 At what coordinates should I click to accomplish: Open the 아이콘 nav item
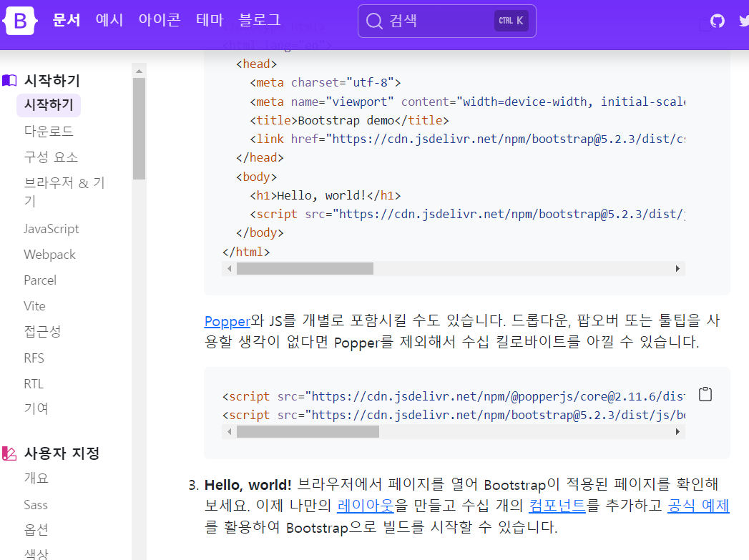(160, 20)
